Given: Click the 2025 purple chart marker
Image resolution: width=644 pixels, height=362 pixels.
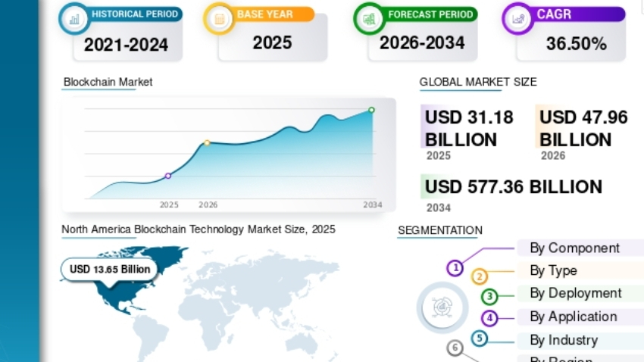Looking at the screenshot, I should point(168,176).
